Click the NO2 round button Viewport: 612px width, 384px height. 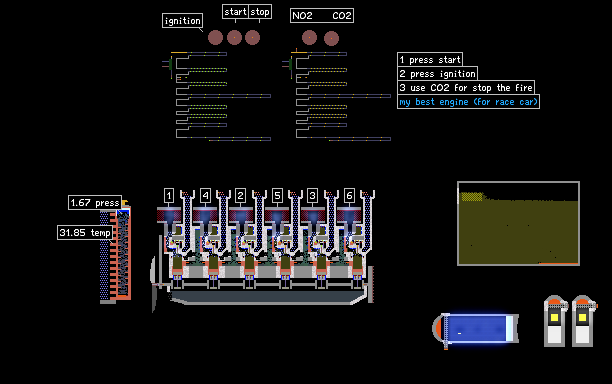coord(310,37)
